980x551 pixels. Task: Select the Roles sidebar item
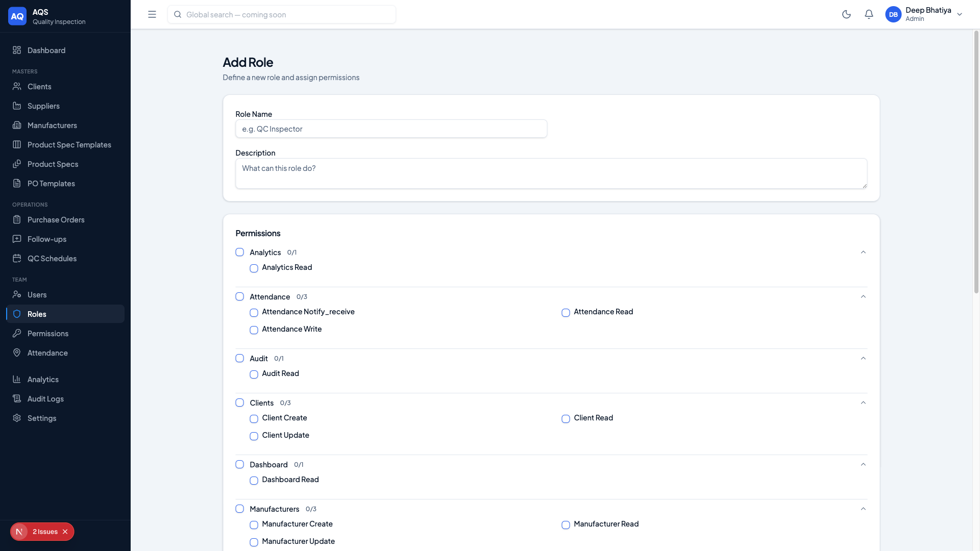65,314
